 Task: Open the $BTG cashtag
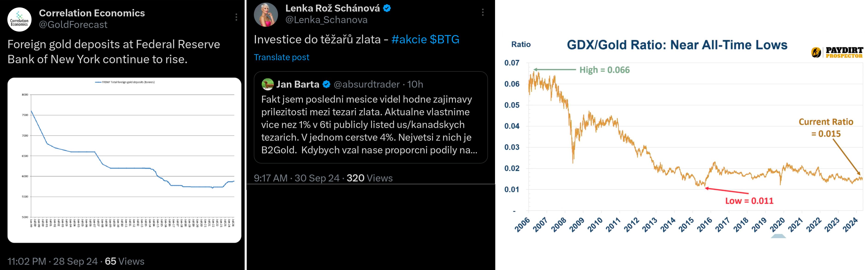point(445,39)
